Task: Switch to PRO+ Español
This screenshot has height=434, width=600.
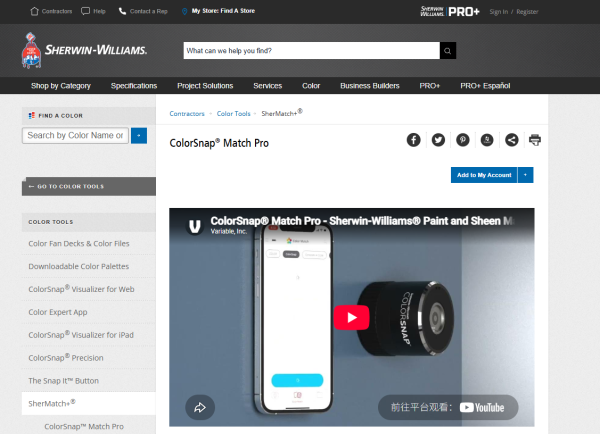Action: [485, 86]
